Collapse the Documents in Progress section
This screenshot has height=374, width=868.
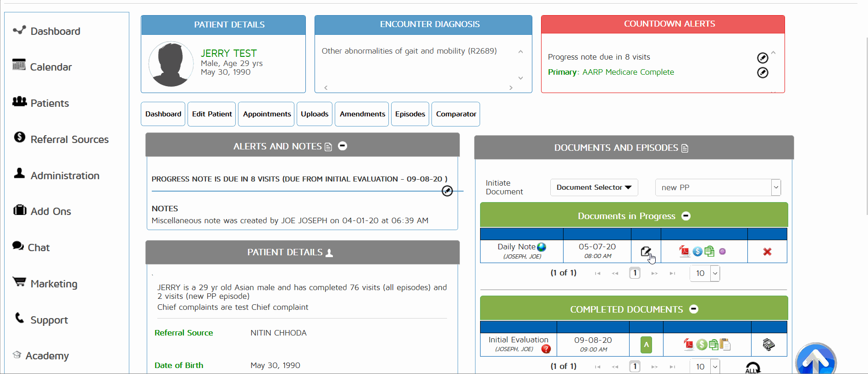tap(686, 216)
